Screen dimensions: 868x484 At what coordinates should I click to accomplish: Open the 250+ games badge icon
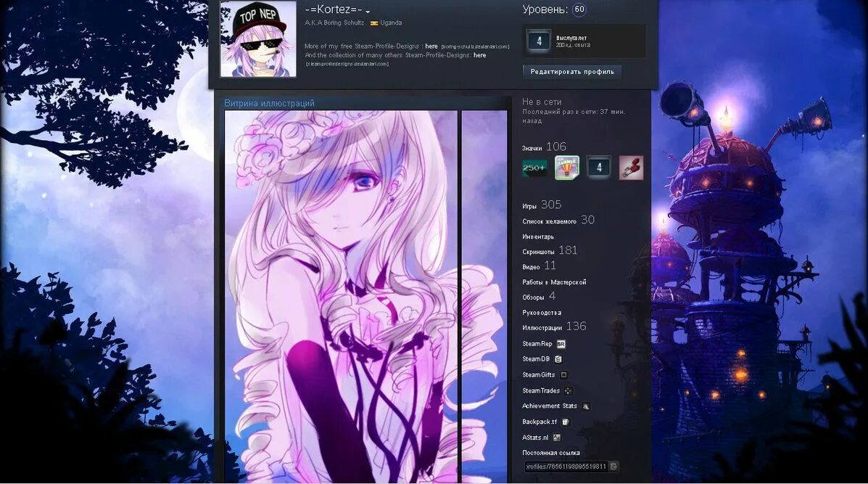[x=534, y=168]
